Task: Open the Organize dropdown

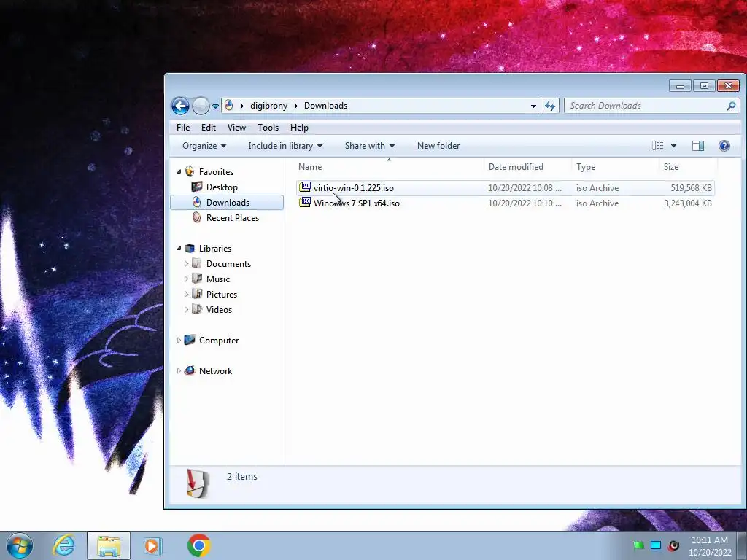Action: click(204, 146)
